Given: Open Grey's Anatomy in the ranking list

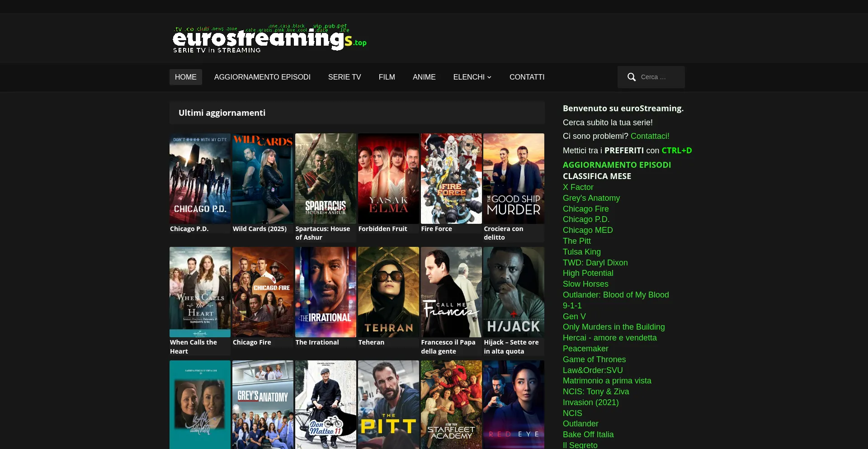Looking at the screenshot, I should click(x=591, y=198).
